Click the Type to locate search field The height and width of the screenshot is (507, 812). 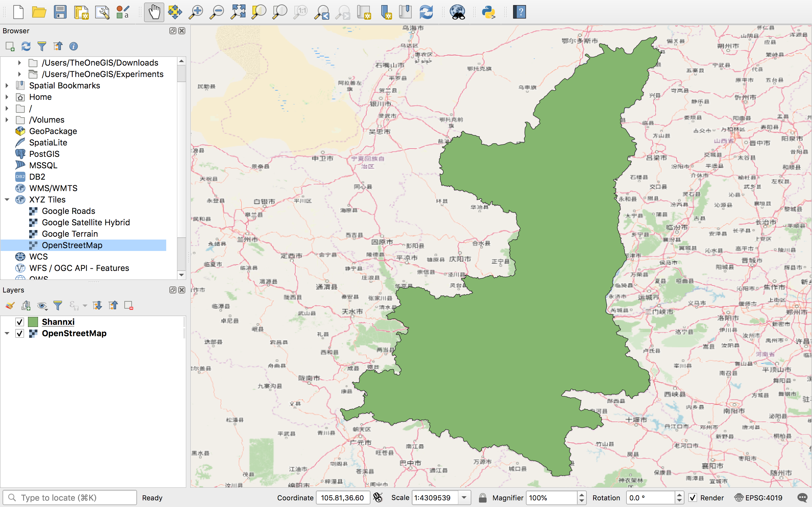(69, 497)
